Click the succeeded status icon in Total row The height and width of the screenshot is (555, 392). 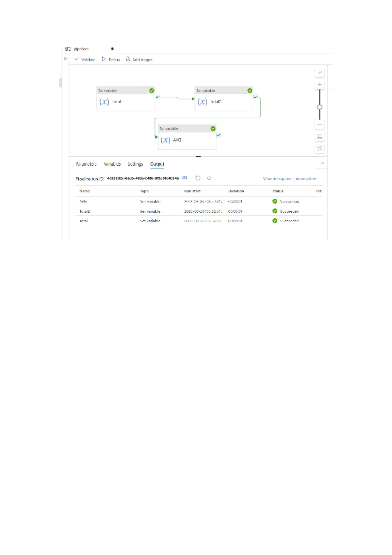pyautogui.click(x=275, y=221)
